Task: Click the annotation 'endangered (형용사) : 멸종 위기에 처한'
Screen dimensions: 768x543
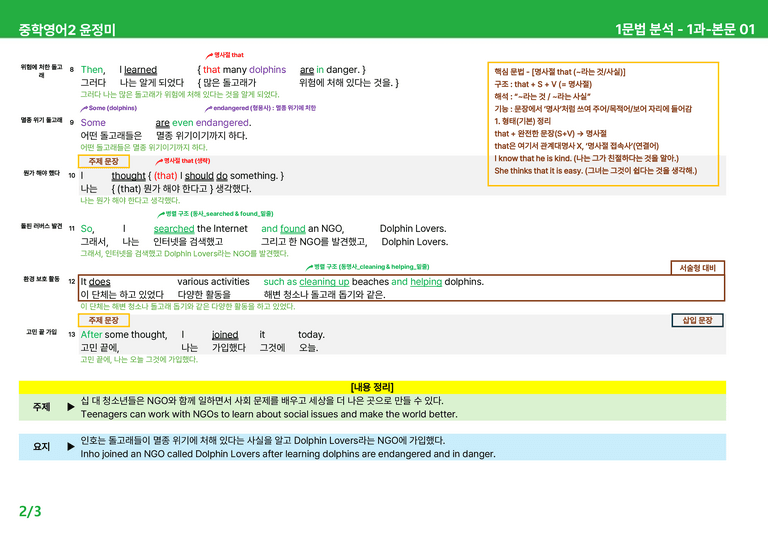Action: tap(264, 108)
